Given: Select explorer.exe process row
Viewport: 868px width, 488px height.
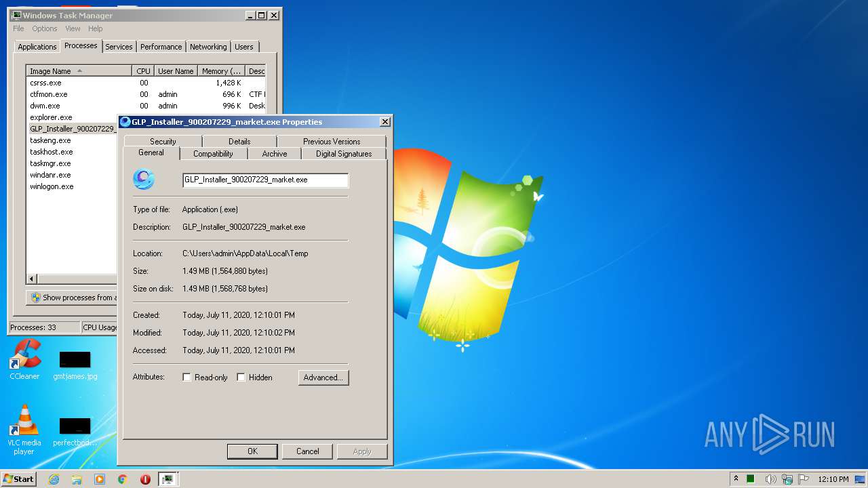Looking at the screenshot, I should [73, 117].
